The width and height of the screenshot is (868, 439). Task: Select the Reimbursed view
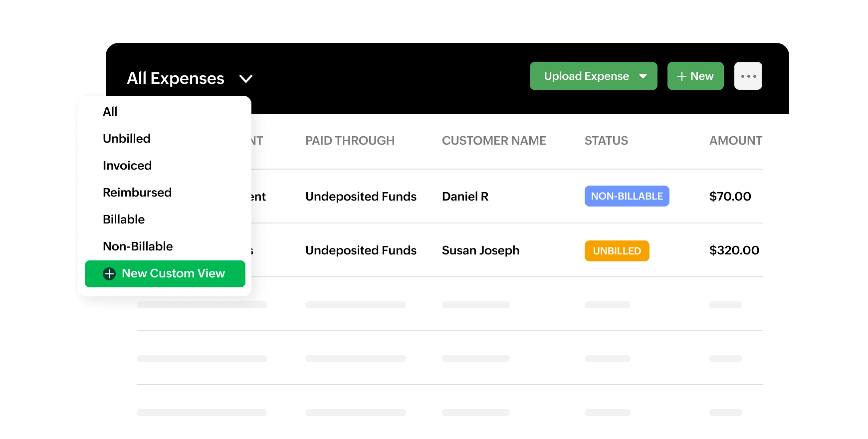click(137, 193)
